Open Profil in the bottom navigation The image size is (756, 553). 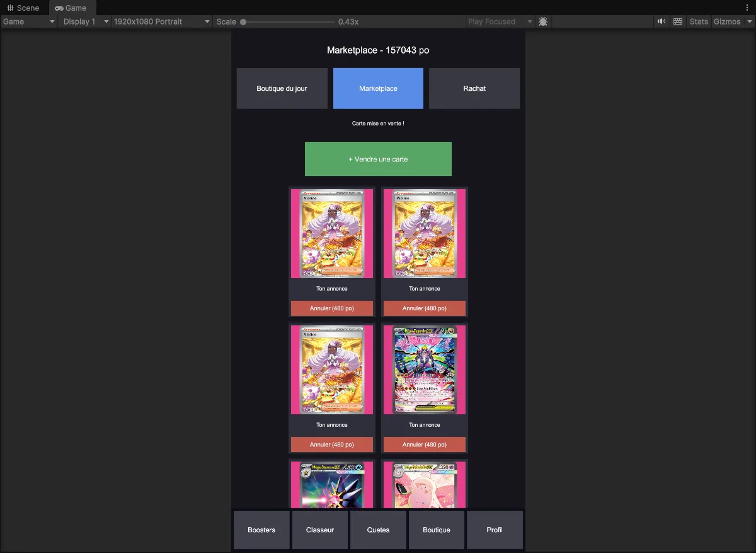(x=495, y=530)
